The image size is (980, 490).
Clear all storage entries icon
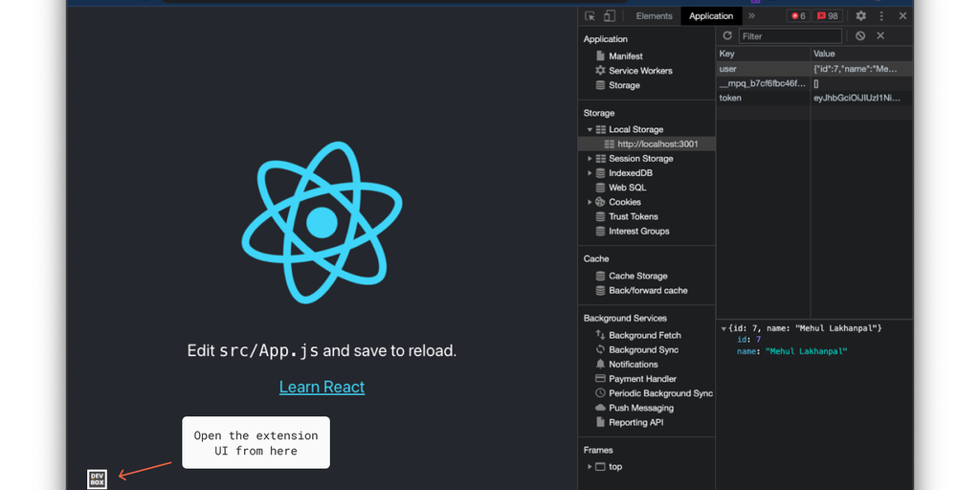point(860,35)
